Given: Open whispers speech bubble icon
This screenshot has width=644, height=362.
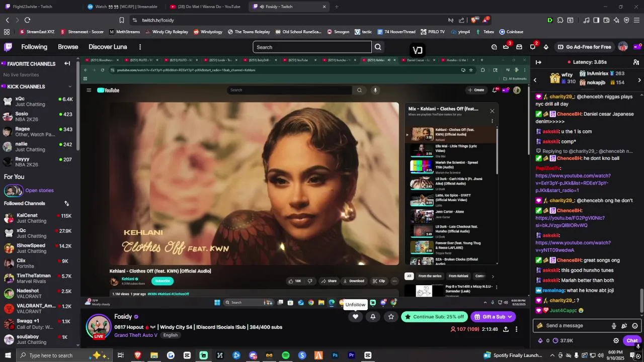Looking at the screenshot, I should [533, 47].
